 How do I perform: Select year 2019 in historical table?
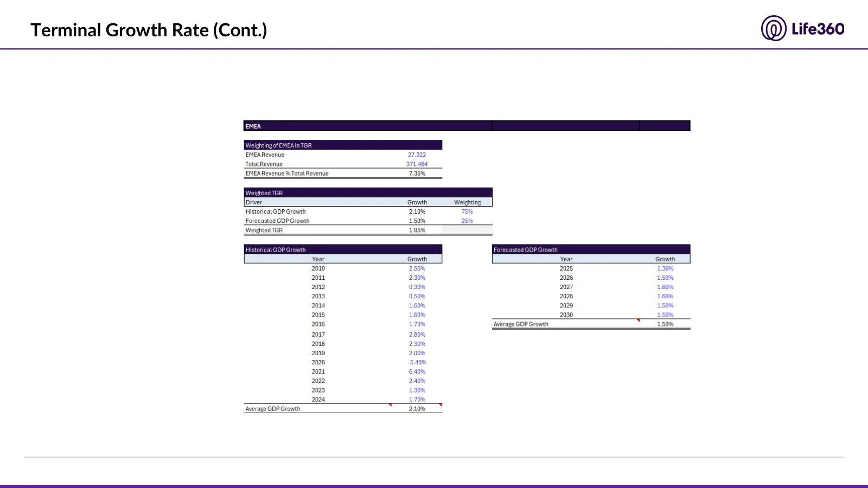pyautogui.click(x=318, y=353)
